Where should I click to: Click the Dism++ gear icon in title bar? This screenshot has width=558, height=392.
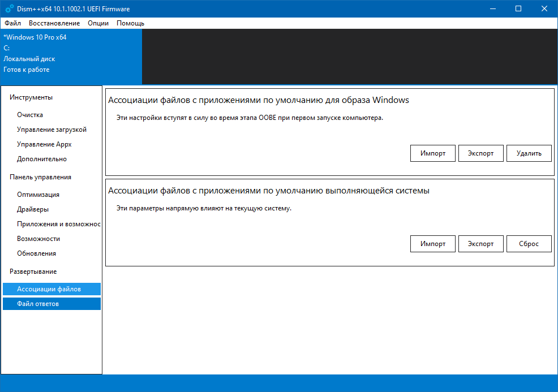pos(9,8)
